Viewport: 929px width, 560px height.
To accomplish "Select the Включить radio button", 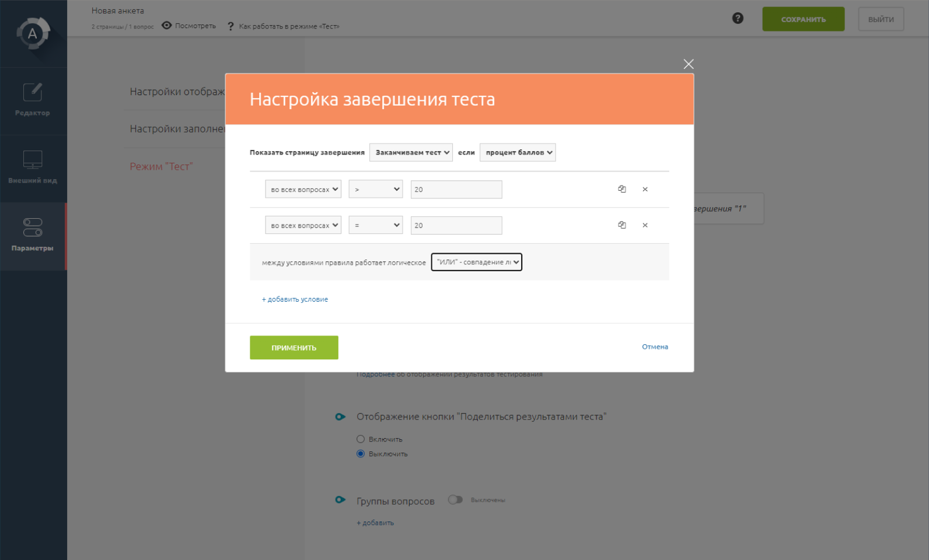I will (x=361, y=439).
